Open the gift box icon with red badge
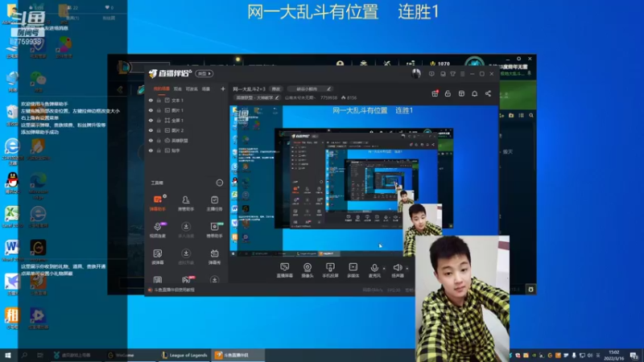Viewport: 644px width, 362px height. coord(435,93)
